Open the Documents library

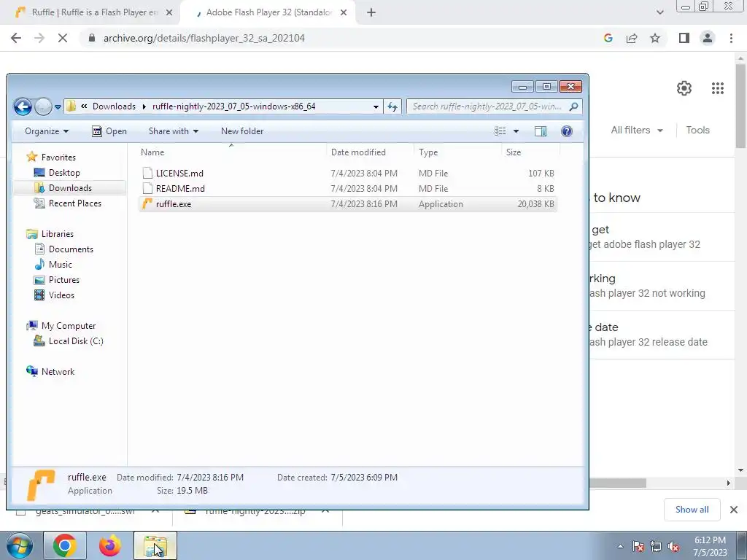tap(71, 249)
